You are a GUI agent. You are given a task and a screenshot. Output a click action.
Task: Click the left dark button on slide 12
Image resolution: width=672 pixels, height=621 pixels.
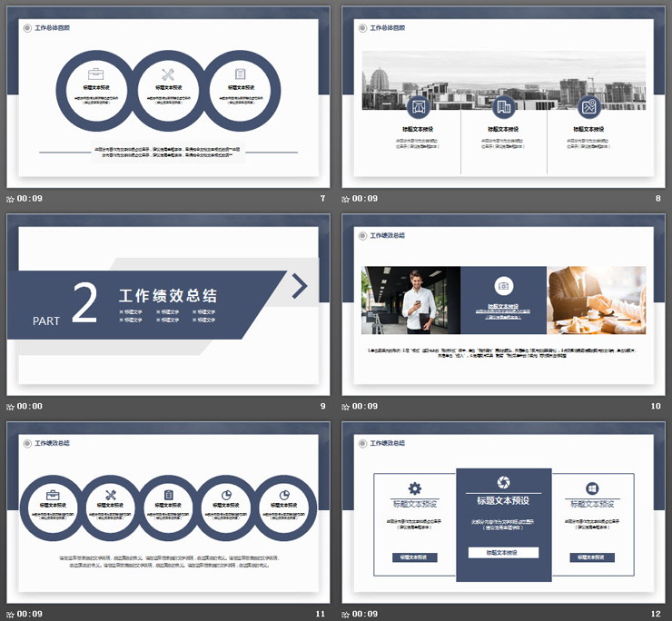point(415,557)
